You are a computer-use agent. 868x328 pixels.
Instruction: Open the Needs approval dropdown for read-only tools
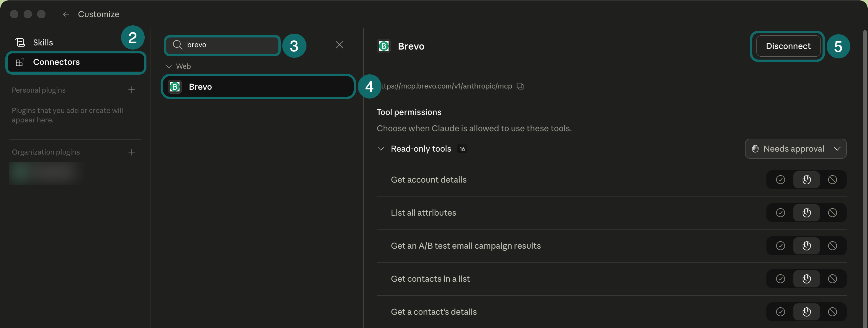pyautogui.click(x=796, y=149)
